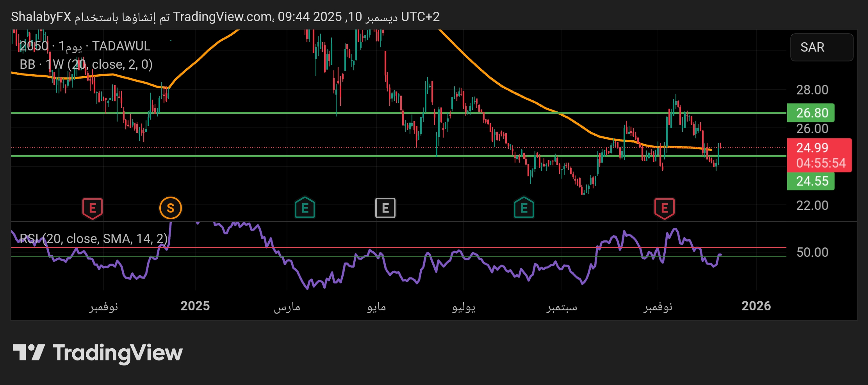
Task: Click the rightmost red E earnings marker
Action: point(665,208)
